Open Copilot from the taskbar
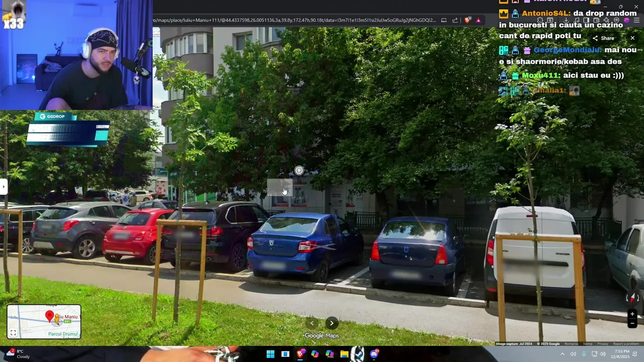644x362 pixels. click(x=315, y=354)
